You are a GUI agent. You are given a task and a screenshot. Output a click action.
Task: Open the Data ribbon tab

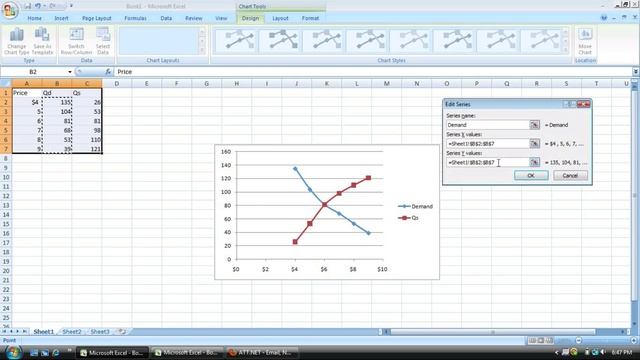[166, 18]
